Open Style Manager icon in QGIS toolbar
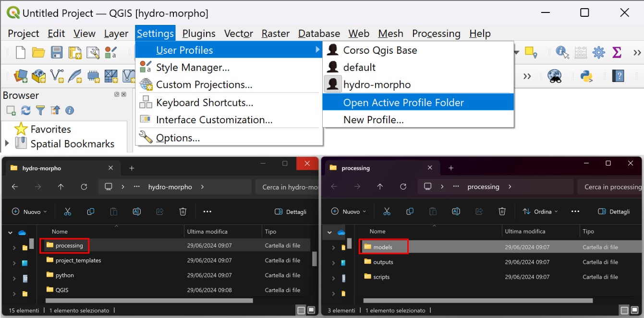This screenshot has width=644, height=318. 111,52
